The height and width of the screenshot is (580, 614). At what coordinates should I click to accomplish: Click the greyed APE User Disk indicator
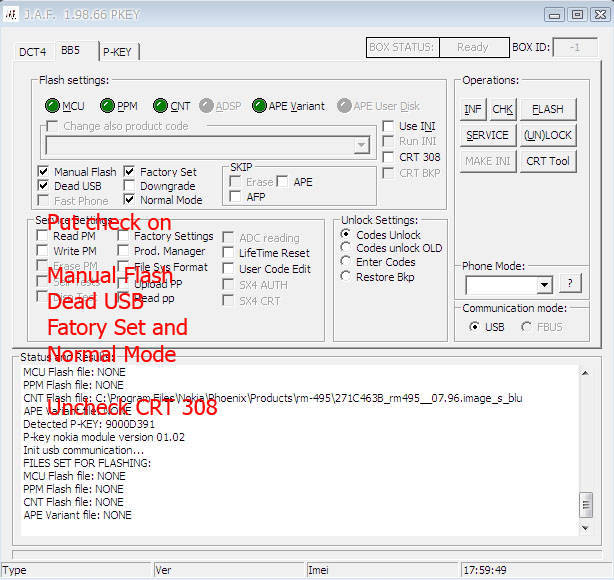[x=344, y=106]
